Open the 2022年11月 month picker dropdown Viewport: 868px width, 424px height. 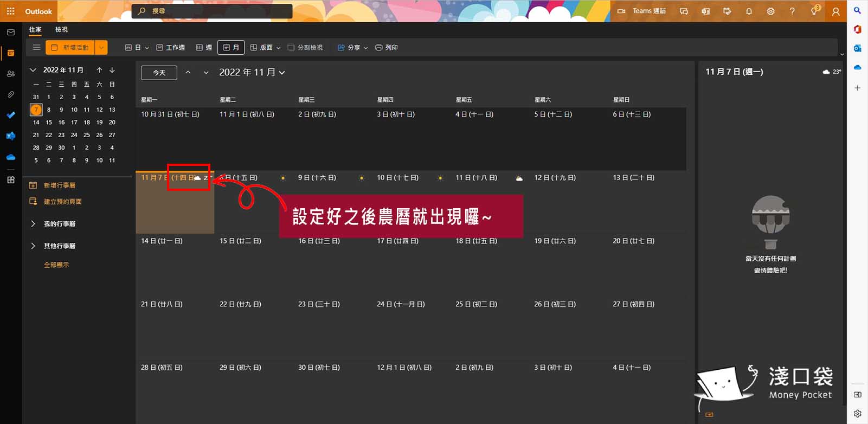pyautogui.click(x=252, y=73)
